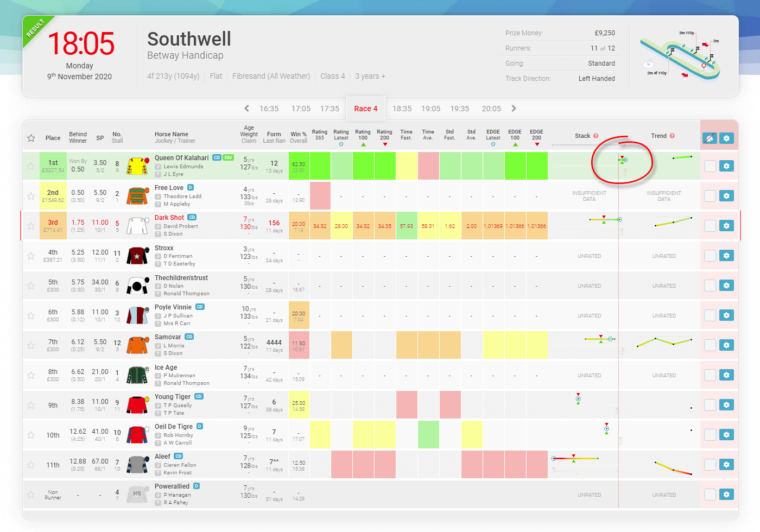Screen dimensions: 760x532
Task: Open earlier races with the left chevron
Action: 246,108
